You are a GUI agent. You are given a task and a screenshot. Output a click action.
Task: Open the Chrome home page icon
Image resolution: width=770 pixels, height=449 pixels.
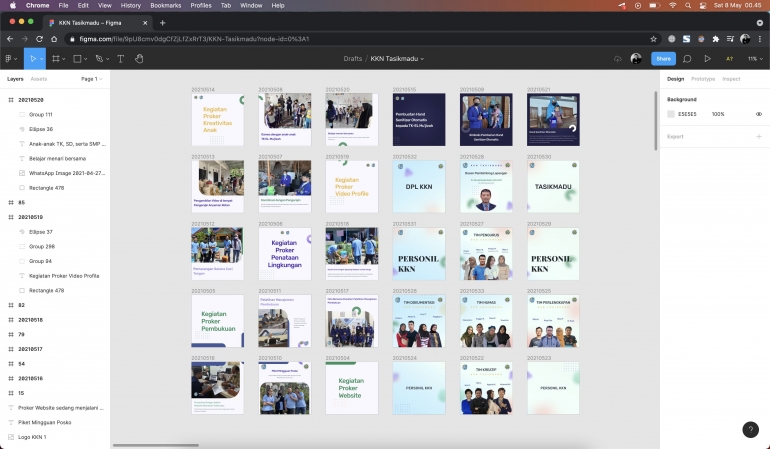54,39
